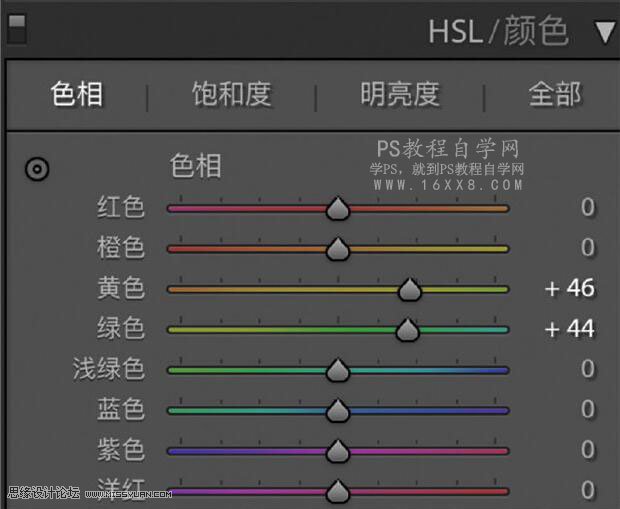
Task: Click the 橙色 hue slider handle
Action: 338,248
